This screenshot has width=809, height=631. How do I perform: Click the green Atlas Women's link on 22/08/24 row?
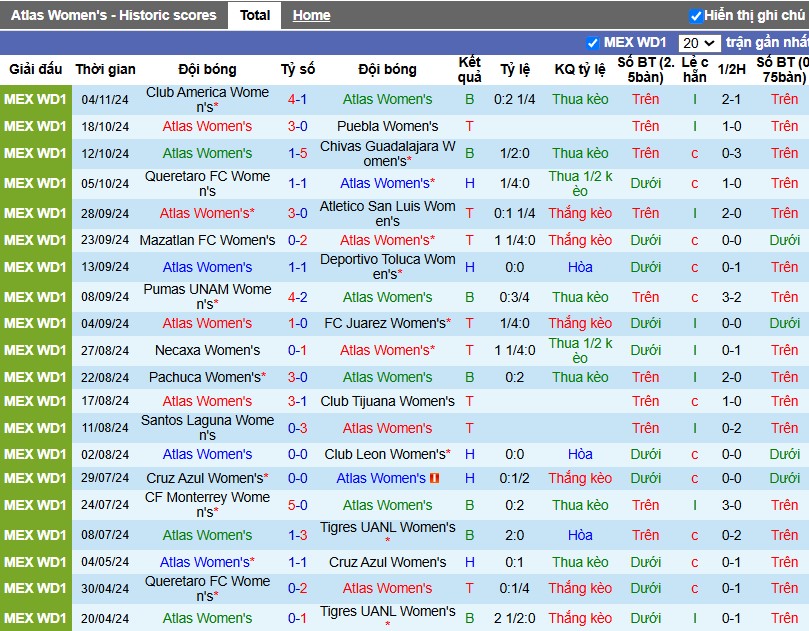coord(387,377)
